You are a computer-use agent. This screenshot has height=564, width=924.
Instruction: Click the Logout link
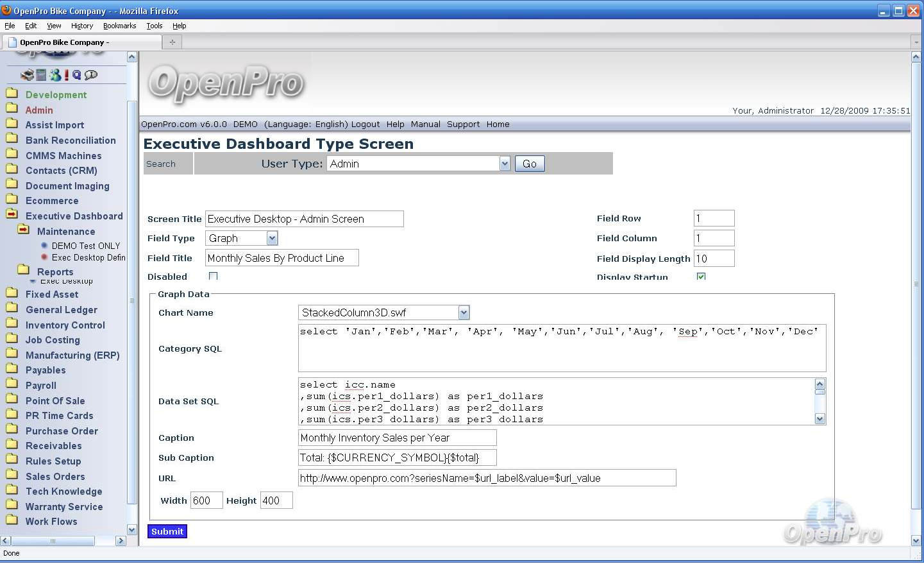click(365, 124)
